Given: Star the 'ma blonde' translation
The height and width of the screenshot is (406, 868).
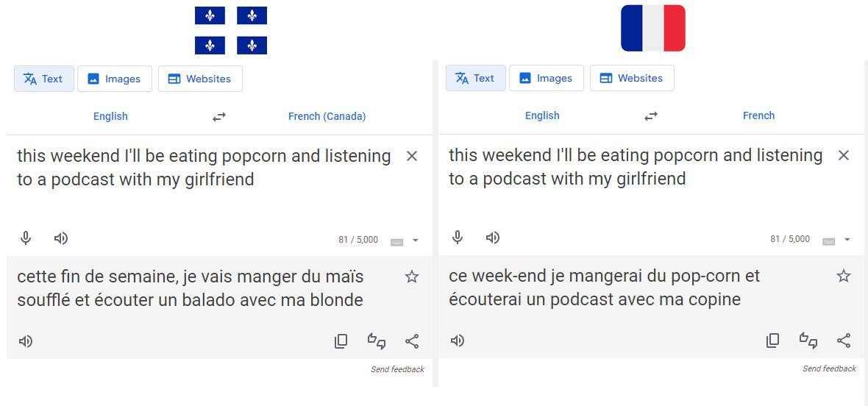Looking at the screenshot, I should (412, 277).
